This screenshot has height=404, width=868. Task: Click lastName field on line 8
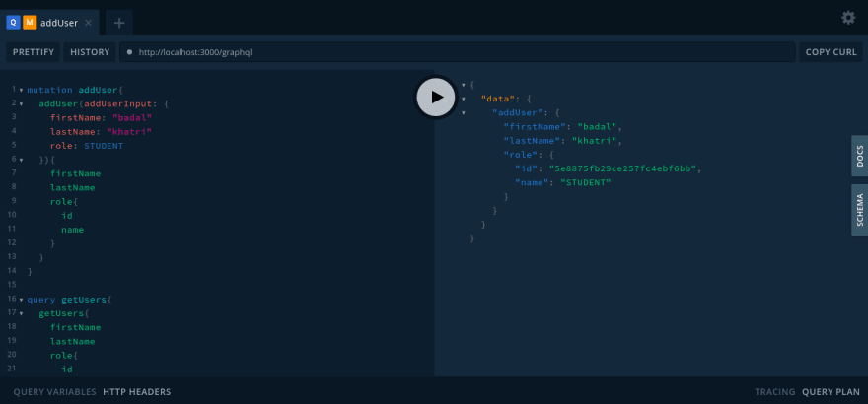(73, 188)
